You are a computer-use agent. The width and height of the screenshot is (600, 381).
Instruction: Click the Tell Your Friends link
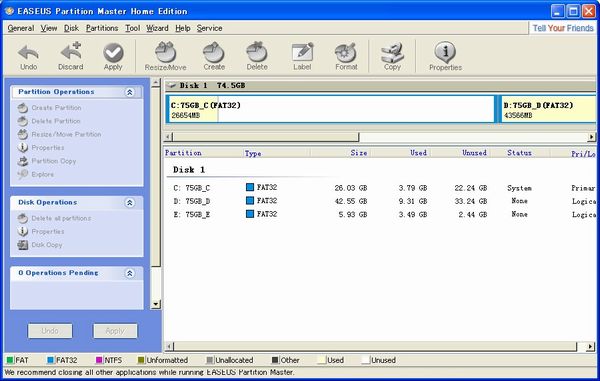(563, 28)
